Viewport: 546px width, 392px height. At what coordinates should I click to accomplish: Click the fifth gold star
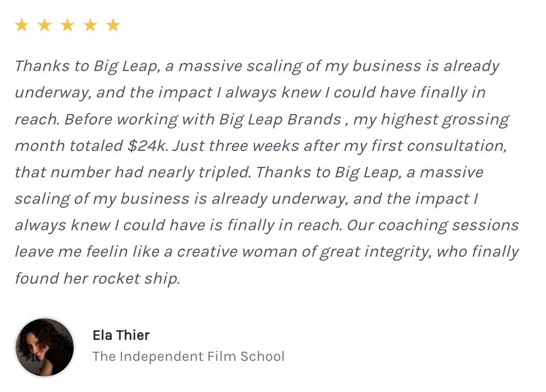113,25
